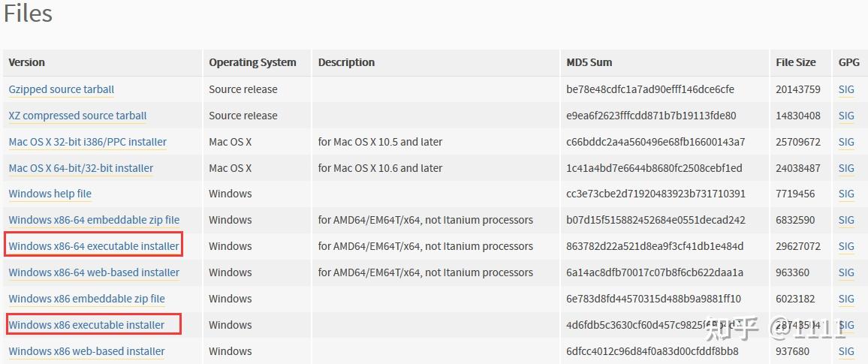Click Mac OS X 32-bit i386/PPC installer

pyautogui.click(x=87, y=142)
